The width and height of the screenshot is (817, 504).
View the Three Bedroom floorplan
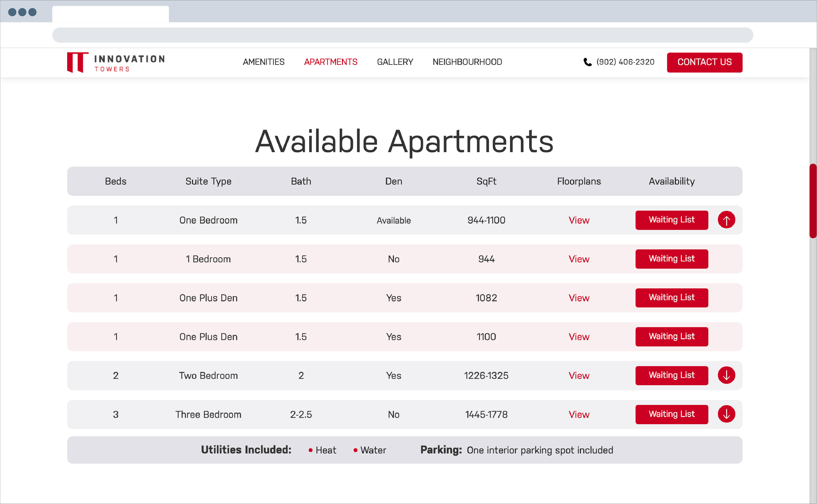(x=579, y=414)
